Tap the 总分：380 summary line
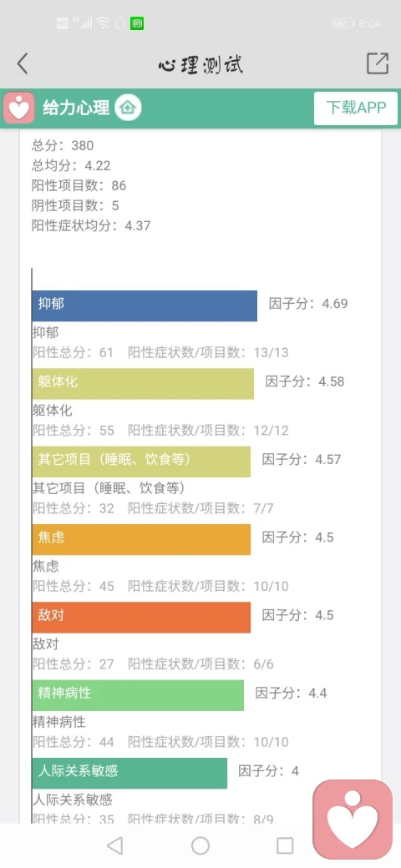Screen dimensions: 401x868 [63, 145]
